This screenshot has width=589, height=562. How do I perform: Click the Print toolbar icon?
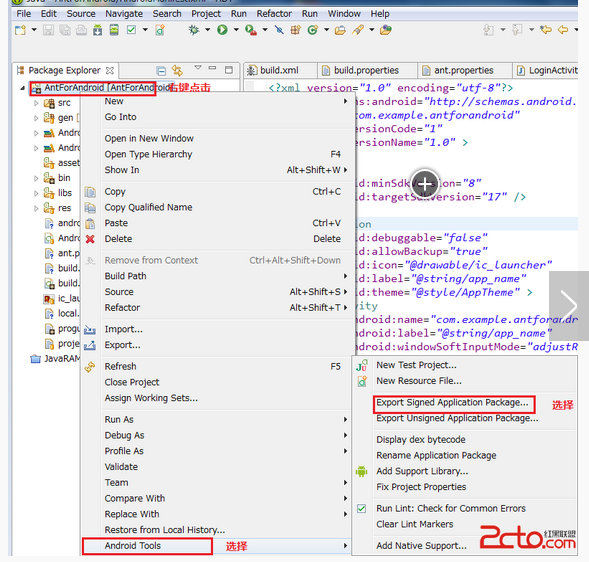(x=81, y=30)
